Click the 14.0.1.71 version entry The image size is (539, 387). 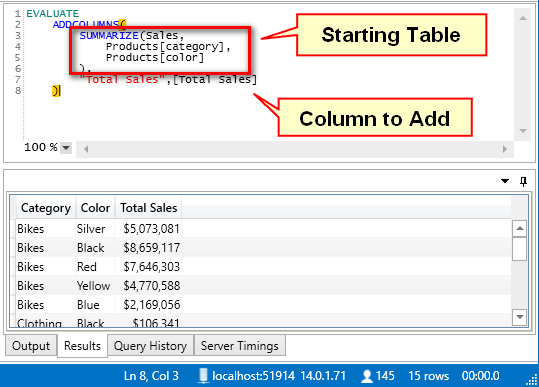pyautogui.click(x=323, y=376)
